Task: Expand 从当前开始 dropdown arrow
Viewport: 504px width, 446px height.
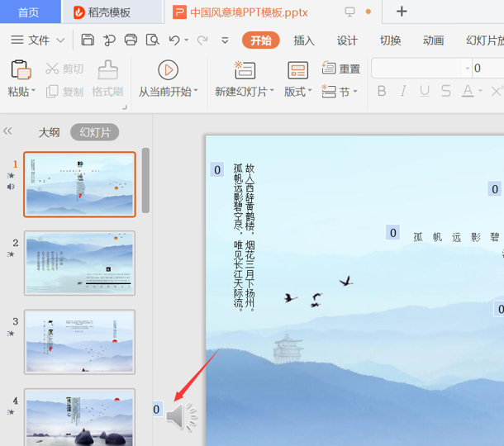Action: [196, 91]
